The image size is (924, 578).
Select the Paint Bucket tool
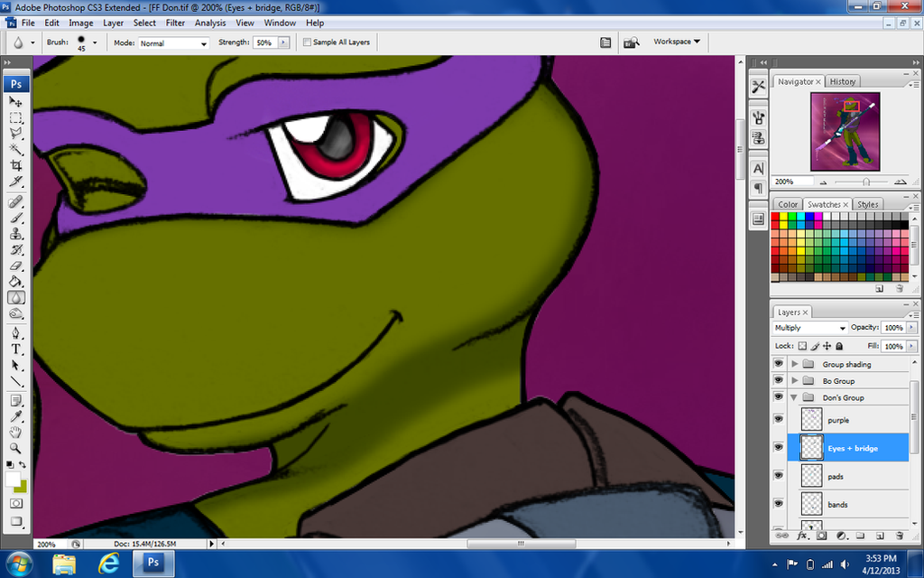pos(16,282)
